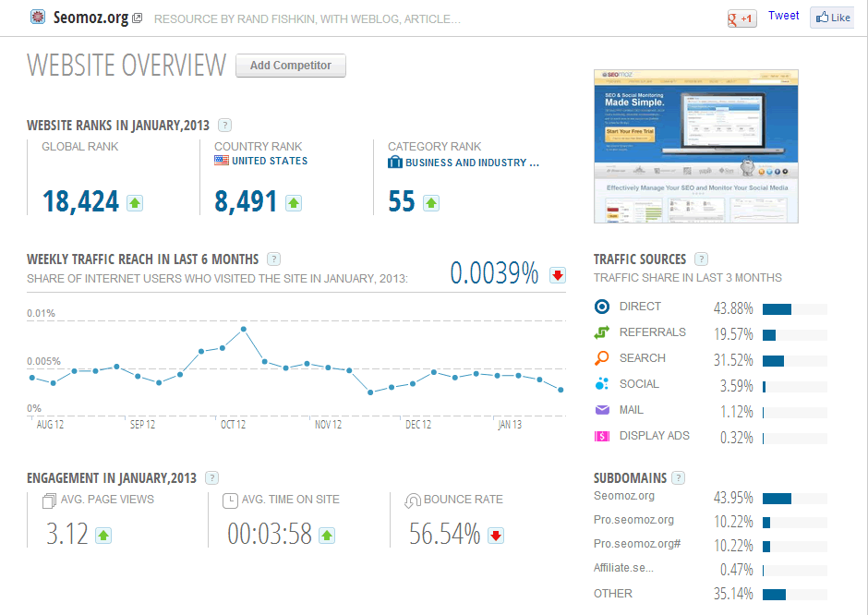
Task: Click the Display Ads pink icon
Action: [x=602, y=436]
